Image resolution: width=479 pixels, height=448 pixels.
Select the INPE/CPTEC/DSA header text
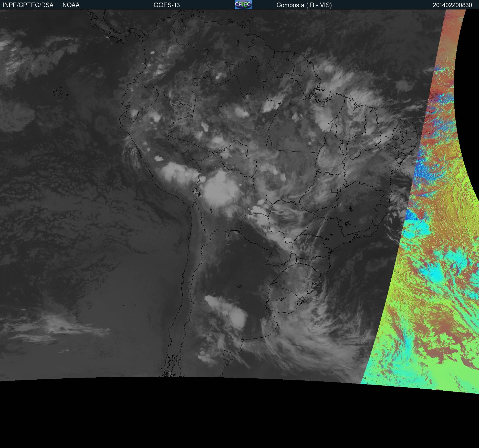coord(28,5)
